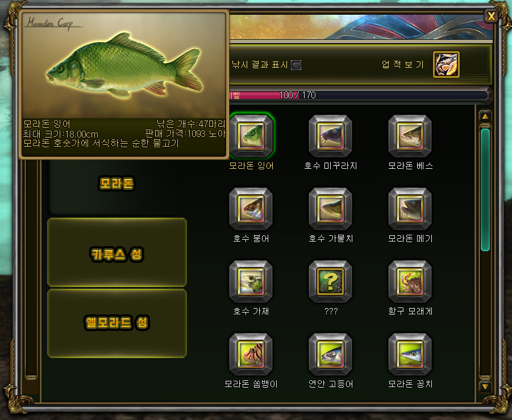Select the 모라돈 잉어 carp icon

(251, 136)
